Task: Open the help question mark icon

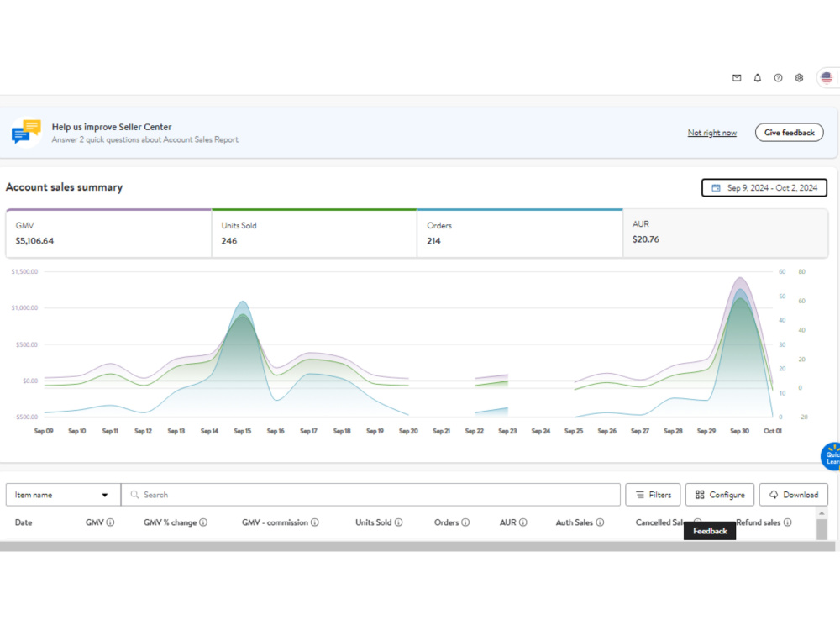Action: pos(779,77)
